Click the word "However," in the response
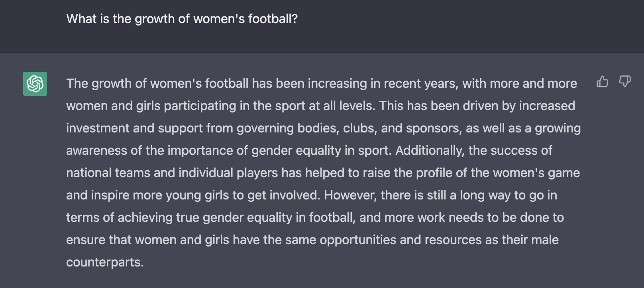644x288 pixels. point(350,195)
